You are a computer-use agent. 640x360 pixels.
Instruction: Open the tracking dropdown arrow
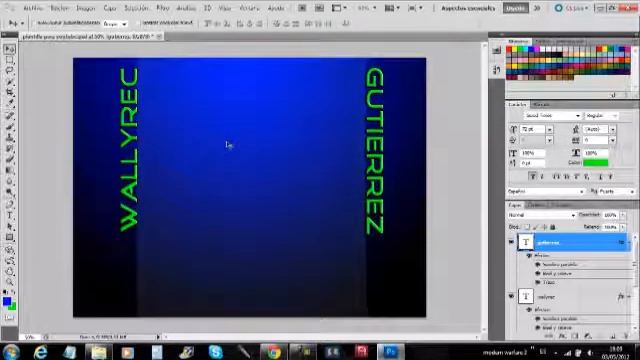point(613,140)
